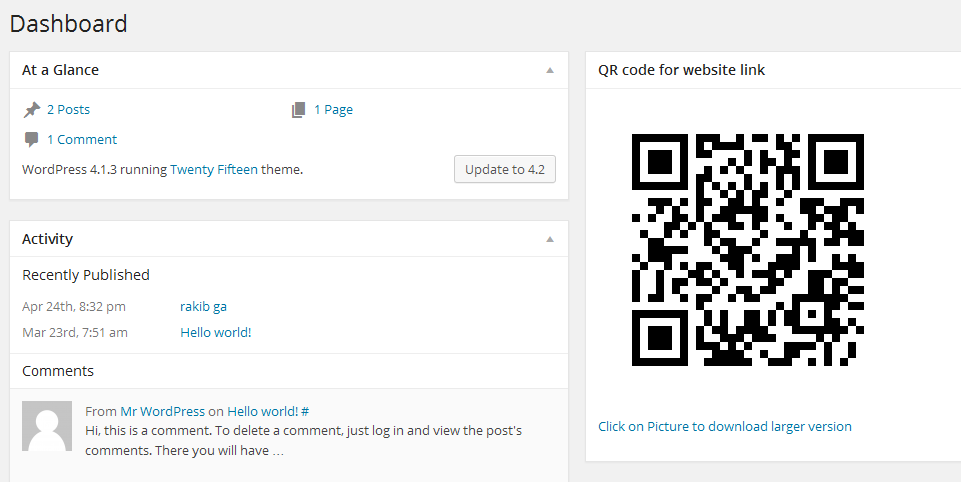Open Hello world! # link in comment

click(267, 411)
